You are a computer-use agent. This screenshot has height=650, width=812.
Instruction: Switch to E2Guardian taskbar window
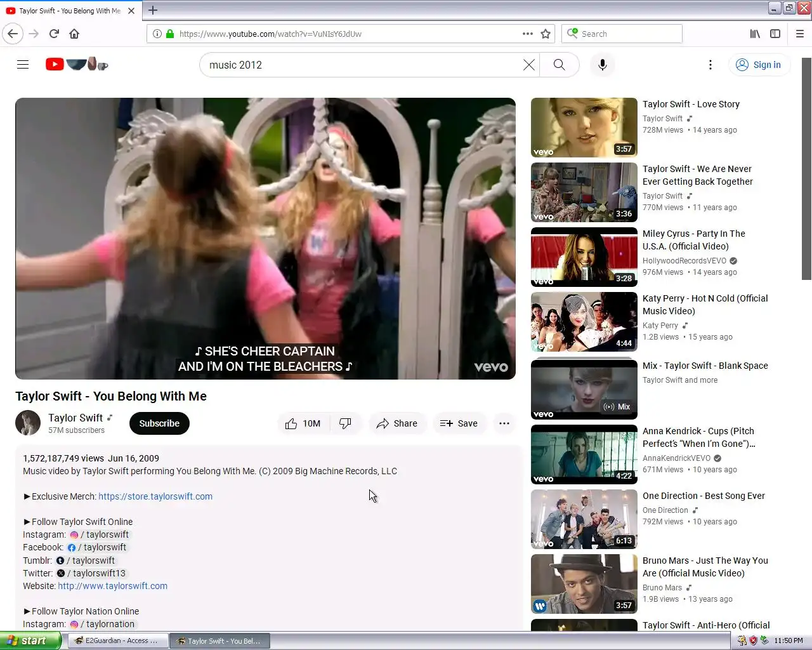tap(118, 641)
